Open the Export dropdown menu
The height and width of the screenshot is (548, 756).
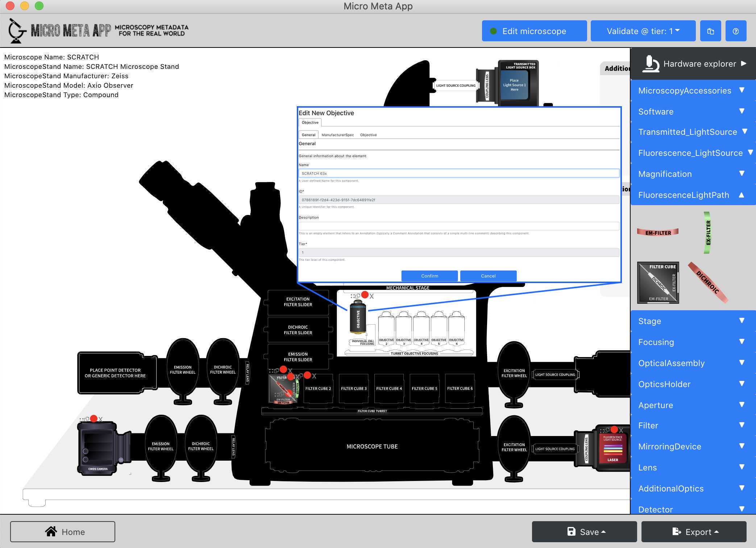pyautogui.click(x=694, y=532)
